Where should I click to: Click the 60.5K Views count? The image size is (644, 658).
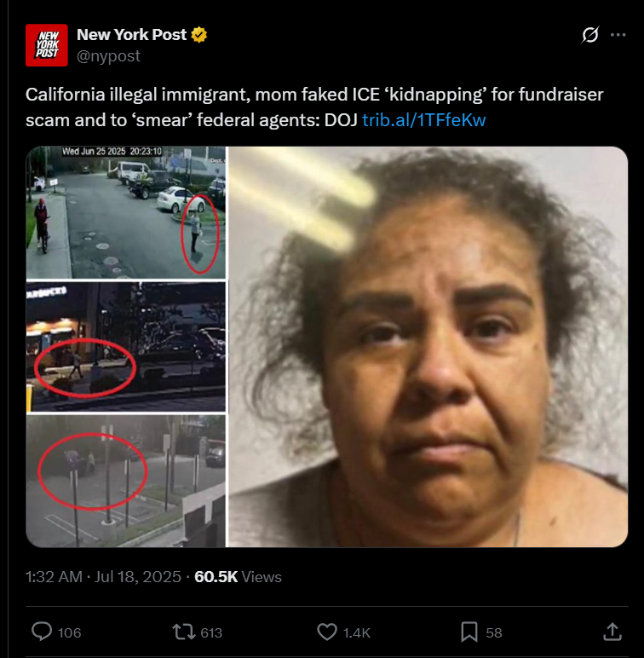[x=238, y=577]
